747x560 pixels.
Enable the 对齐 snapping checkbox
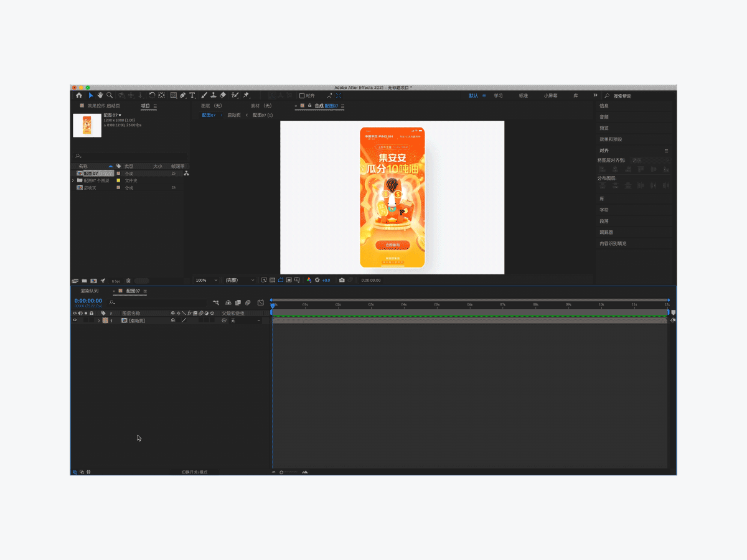click(302, 96)
